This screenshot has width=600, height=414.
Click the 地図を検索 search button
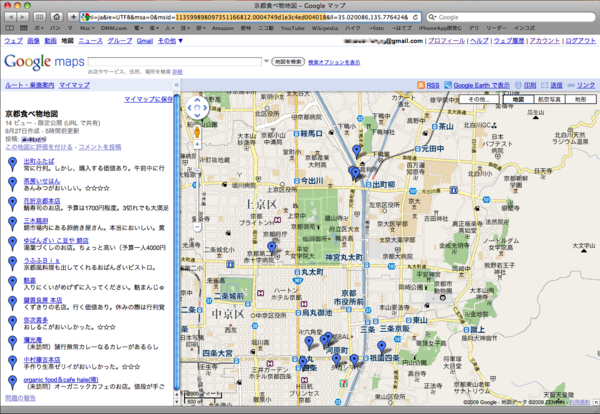click(288, 62)
